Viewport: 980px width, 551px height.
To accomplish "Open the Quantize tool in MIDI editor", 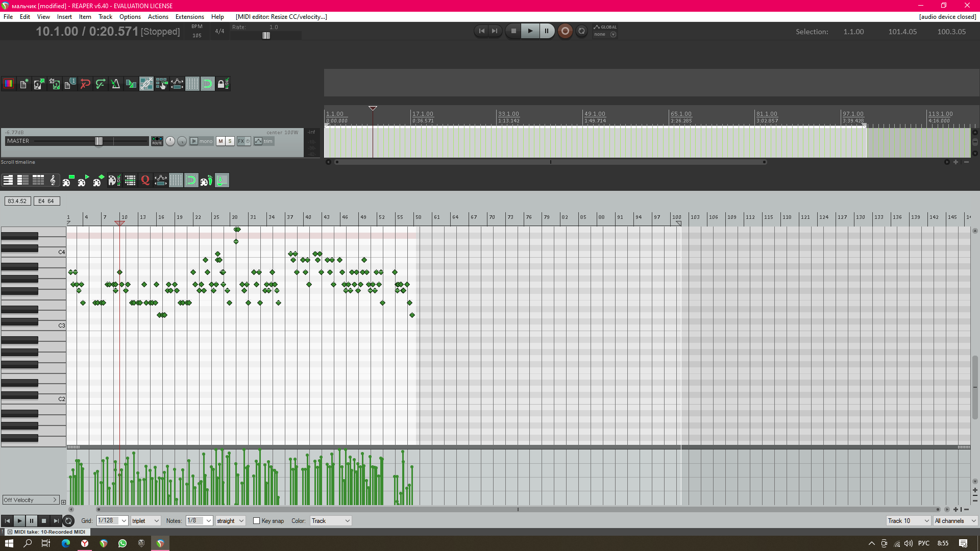I will click(x=145, y=181).
